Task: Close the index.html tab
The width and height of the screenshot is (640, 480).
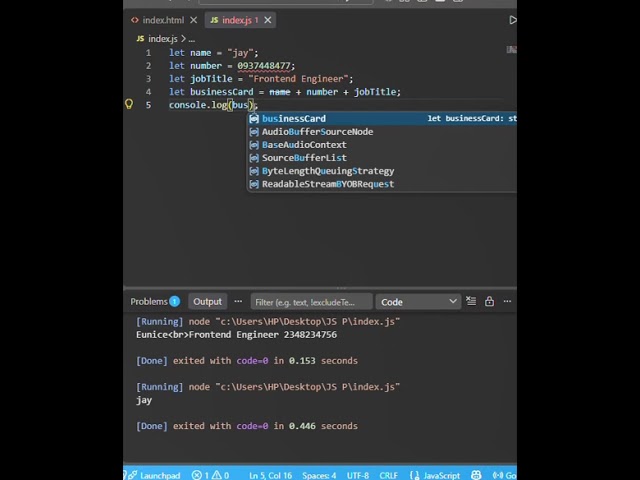Action: point(194,20)
